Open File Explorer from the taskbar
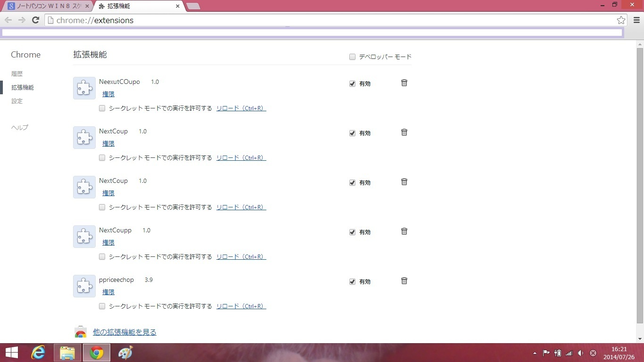 (67, 353)
